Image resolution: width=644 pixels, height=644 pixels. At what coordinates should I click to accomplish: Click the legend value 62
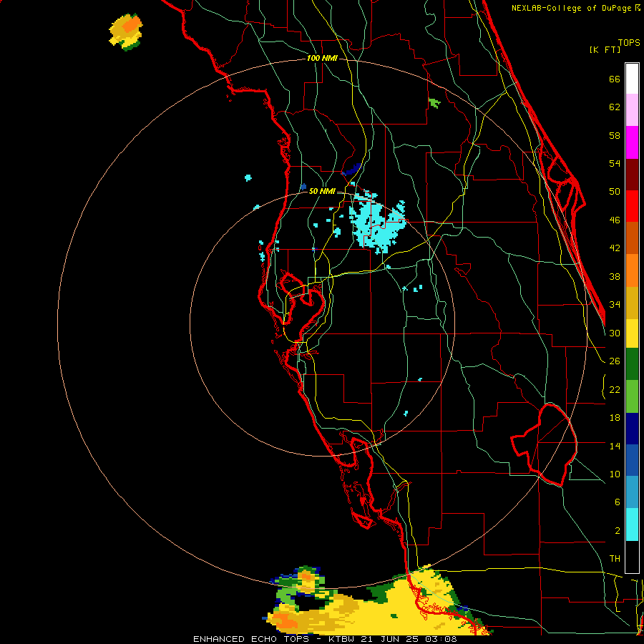click(x=615, y=107)
